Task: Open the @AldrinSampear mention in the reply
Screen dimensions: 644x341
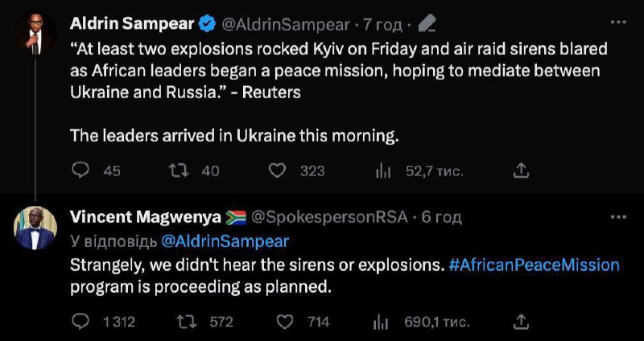Action: point(225,240)
